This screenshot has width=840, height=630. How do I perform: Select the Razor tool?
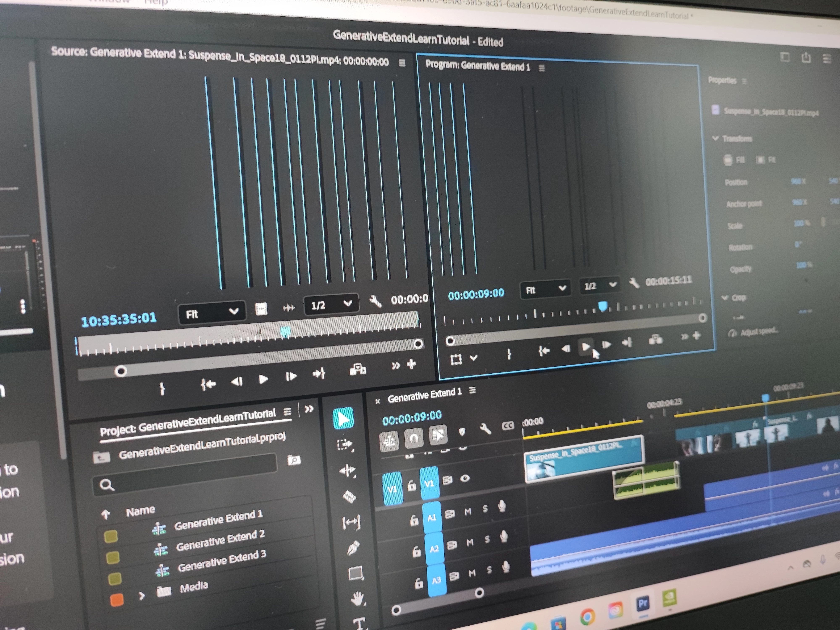click(x=349, y=497)
